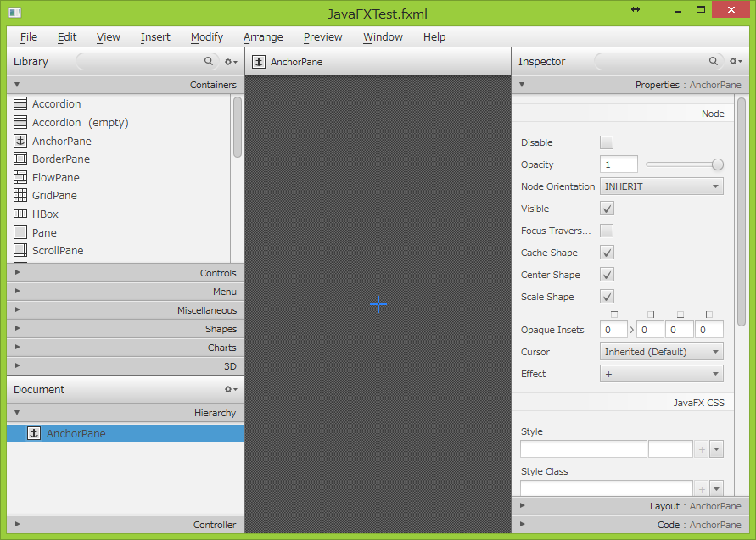This screenshot has height=540, width=756.
Task: Collapse the Hierarchy section
Action: pos(126,412)
